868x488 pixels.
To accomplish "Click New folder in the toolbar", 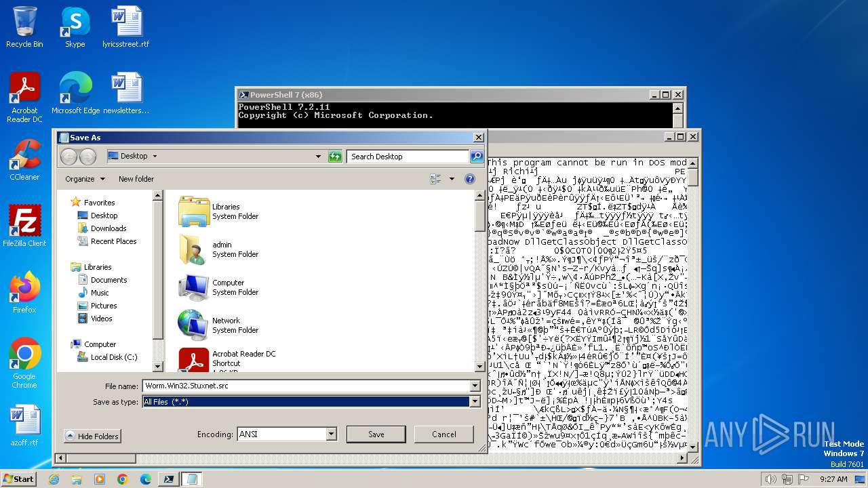I will [136, 179].
